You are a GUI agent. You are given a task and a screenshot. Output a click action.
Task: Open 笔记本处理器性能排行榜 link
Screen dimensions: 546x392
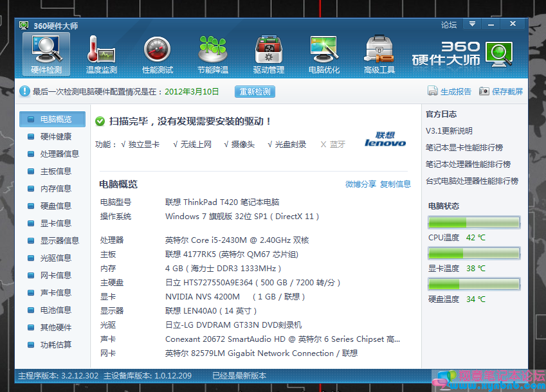[x=468, y=164]
